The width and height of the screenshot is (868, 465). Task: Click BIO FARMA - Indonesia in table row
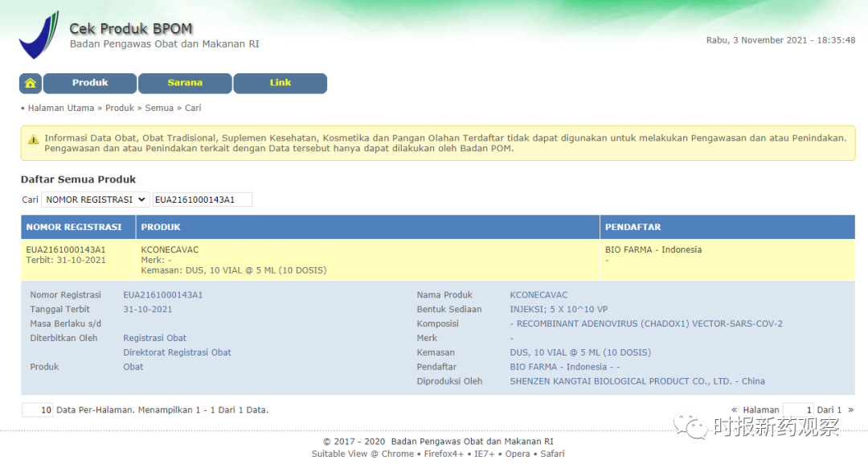click(x=653, y=250)
